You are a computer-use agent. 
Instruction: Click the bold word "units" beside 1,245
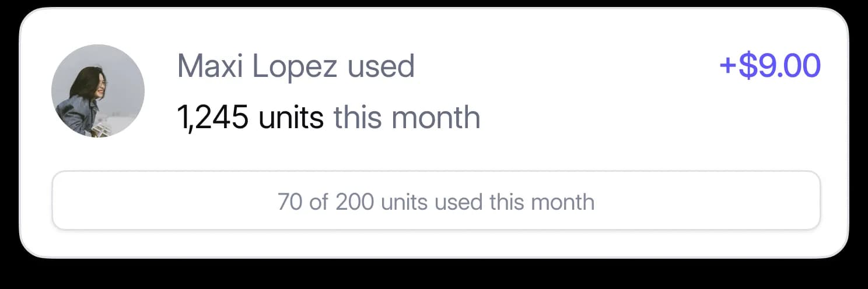291,118
